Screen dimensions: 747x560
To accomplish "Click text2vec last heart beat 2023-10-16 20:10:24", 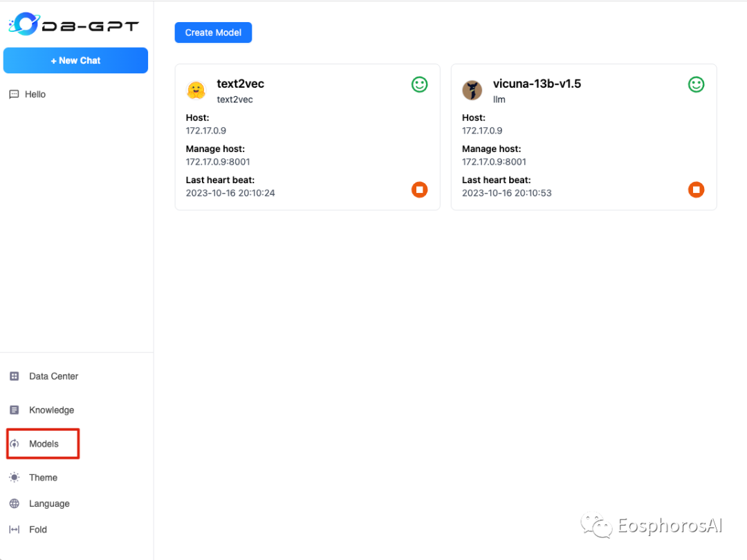I will click(230, 193).
